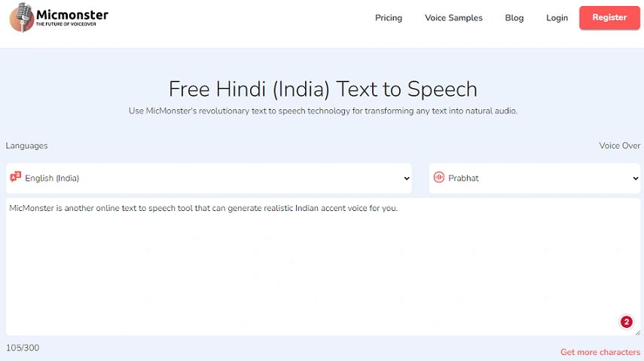The height and width of the screenshot is (361, 644).
Task: Click the 105/300 character counter
Action: pos(23,348)
